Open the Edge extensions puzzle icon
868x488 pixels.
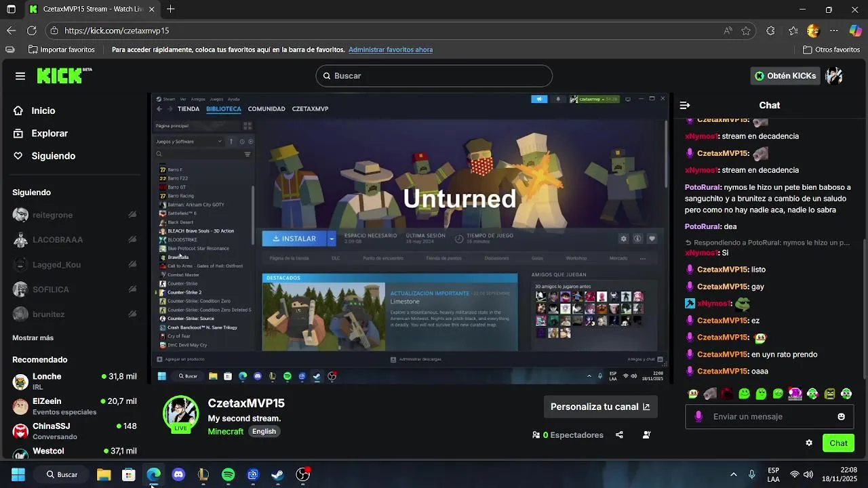coord(770,30)
